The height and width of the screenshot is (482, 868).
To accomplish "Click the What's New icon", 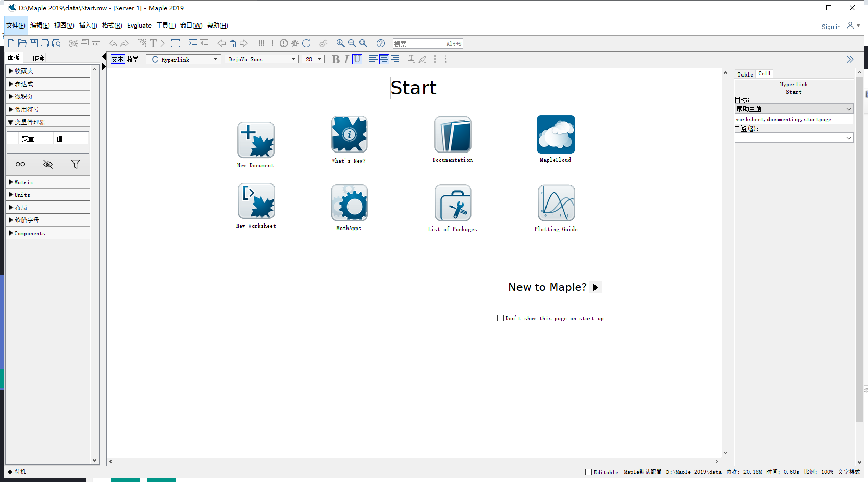I will click(x=349, y=135).
